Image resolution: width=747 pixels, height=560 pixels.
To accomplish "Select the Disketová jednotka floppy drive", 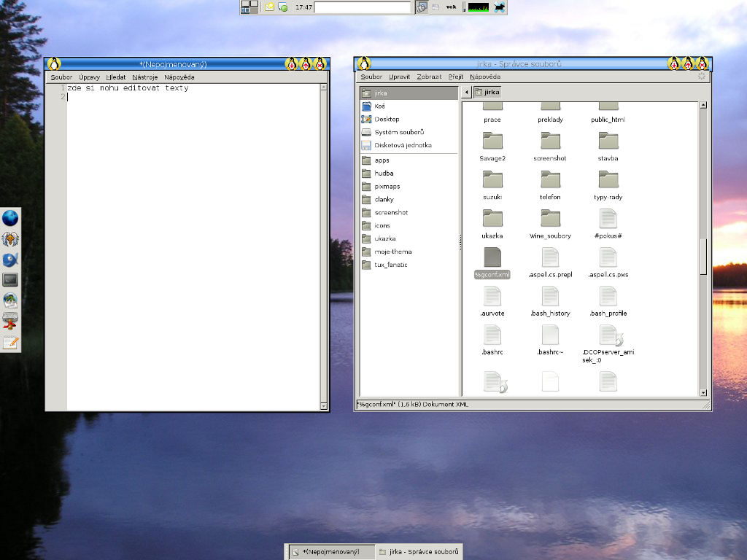I will click(402, 146).
